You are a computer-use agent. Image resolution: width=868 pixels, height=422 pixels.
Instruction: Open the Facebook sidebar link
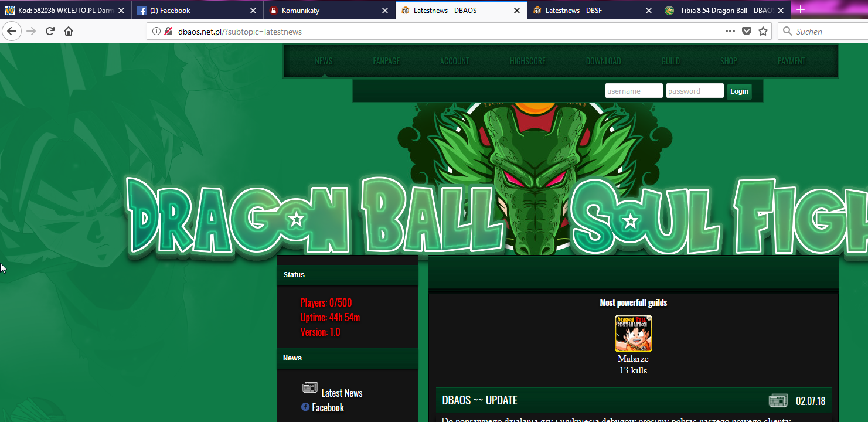click(x=328, y=407)
